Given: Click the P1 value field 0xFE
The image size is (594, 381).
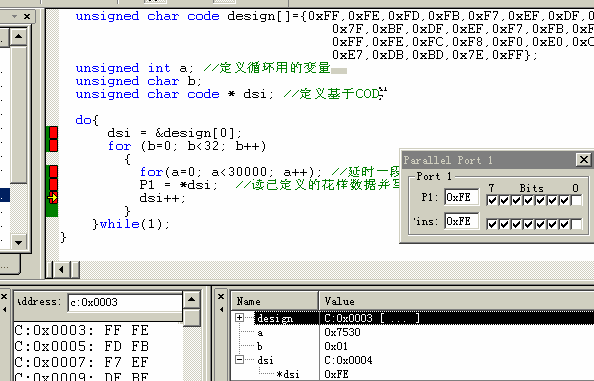Looking at the screenshot, I should pyautogui.click(x=461, y=197).
